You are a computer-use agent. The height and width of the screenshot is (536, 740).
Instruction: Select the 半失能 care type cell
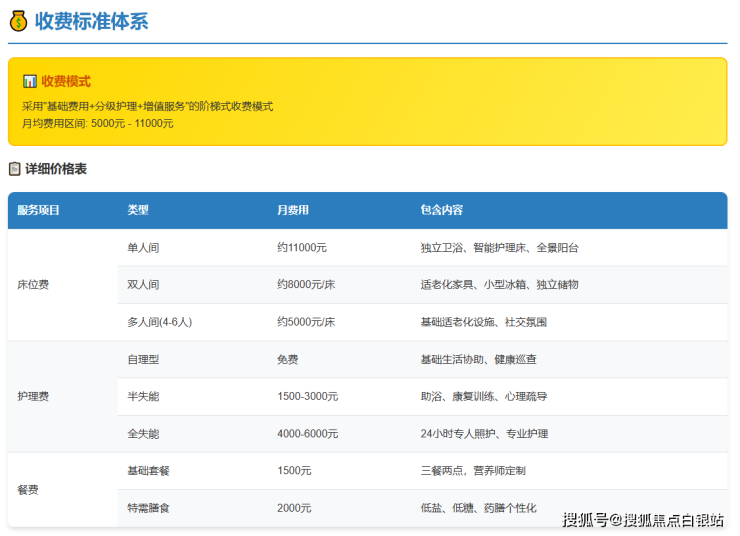click(143, 397)
